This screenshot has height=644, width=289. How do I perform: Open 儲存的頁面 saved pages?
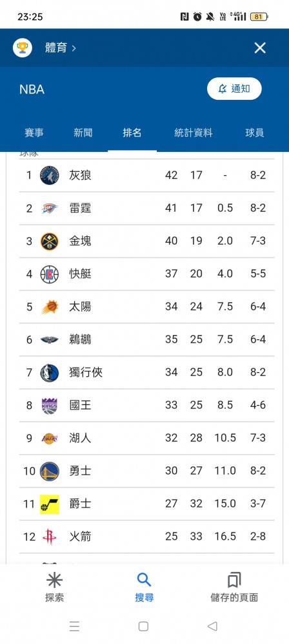click(x=234, y=587)
